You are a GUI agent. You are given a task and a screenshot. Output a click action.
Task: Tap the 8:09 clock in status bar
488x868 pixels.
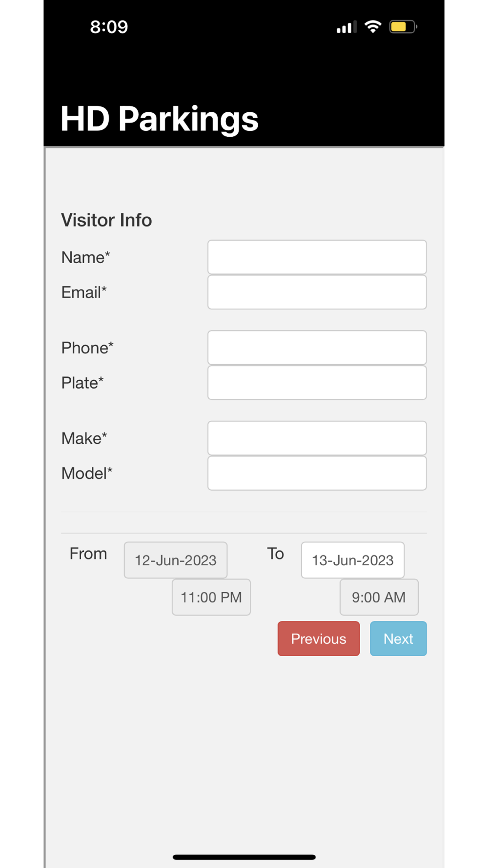tap(109, 27)
